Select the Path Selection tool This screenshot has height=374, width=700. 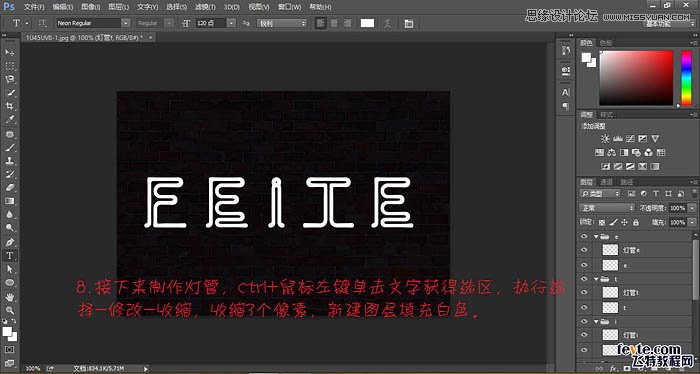click(x=9, y=269)
